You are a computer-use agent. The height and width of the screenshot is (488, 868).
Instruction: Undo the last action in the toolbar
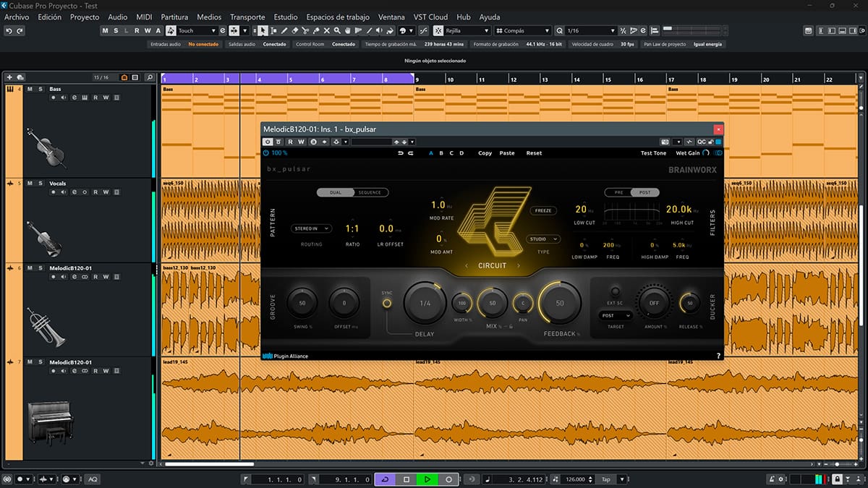point(9,30)
